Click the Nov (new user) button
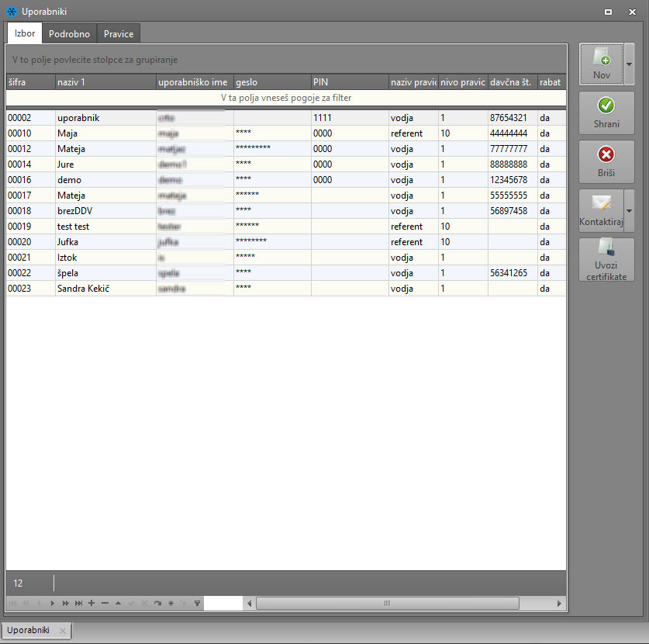649x644 pixels. coord(602,64)
